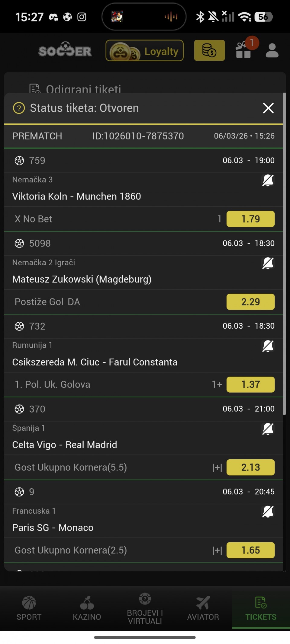Tap the 2.13 odds for Celta Vigo corners
The height and width of the screenshot is (644, 290).
[250, 467]
